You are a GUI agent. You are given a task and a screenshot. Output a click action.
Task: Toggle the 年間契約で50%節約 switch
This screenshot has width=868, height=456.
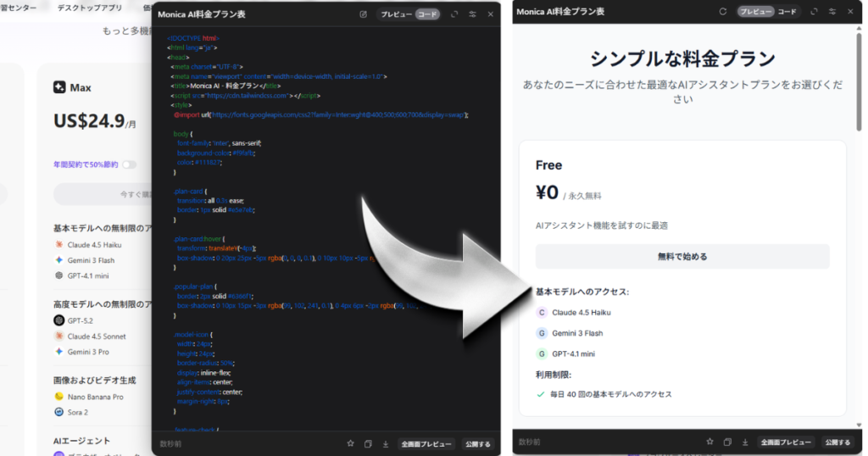129,164
